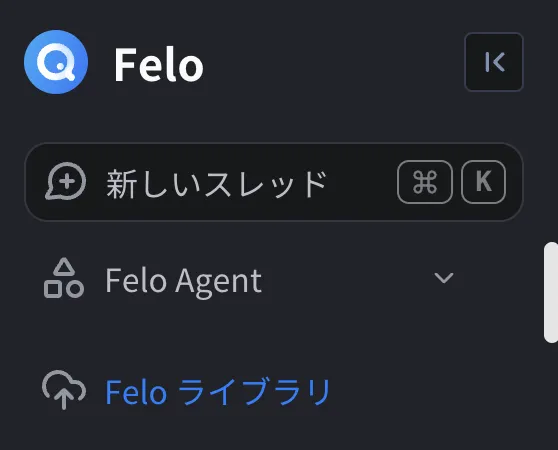Click the Felo Agent shapes icon

tap(64, 278)
